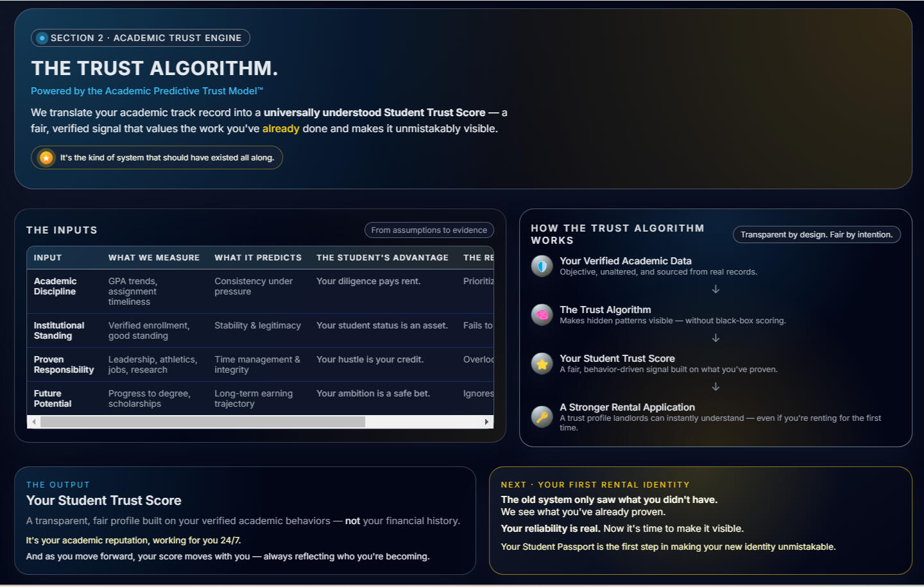Click the left arrow on the table scrollbar
Screen dimensions: 924x587
[34, 422]
